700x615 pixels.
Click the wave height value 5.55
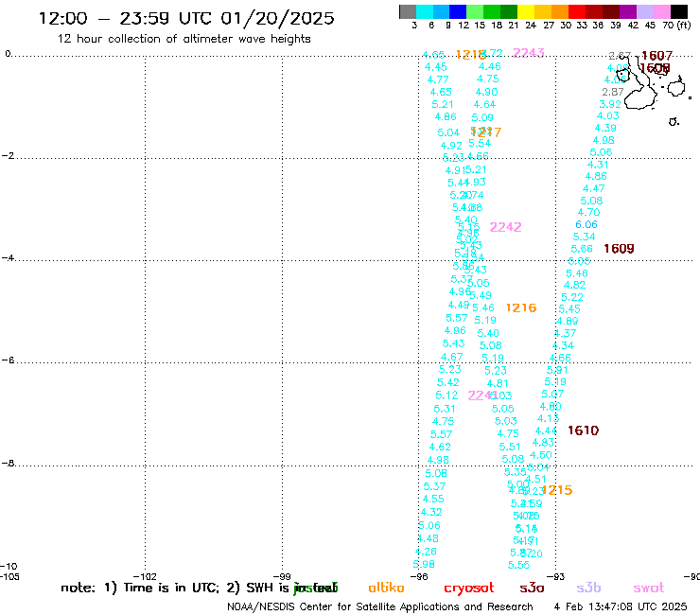[x=518, y=565]
